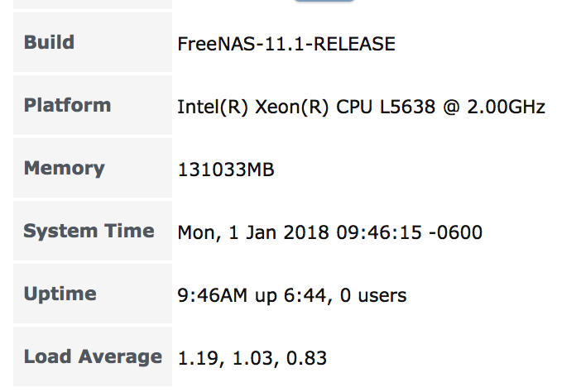Click the Memory label cell
Viewport: 581px width, 392px height.
(x=93, y=168)
